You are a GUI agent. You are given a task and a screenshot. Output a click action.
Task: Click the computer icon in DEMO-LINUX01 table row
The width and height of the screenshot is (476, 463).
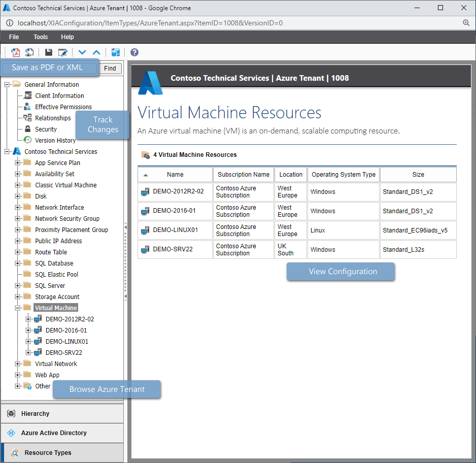pyautogui.click(x=146, y=230)
